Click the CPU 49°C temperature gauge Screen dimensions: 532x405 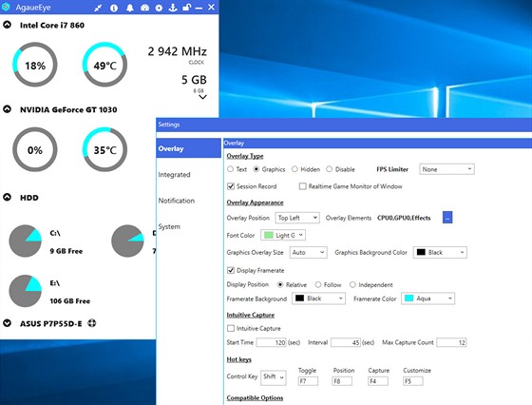click(104, 65)
